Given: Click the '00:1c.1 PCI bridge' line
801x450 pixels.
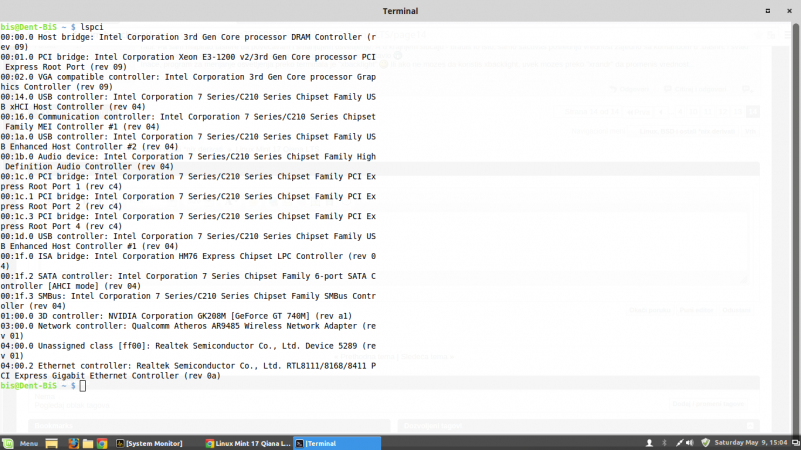Looking at the screenshot, I should (x=188, y=201).
